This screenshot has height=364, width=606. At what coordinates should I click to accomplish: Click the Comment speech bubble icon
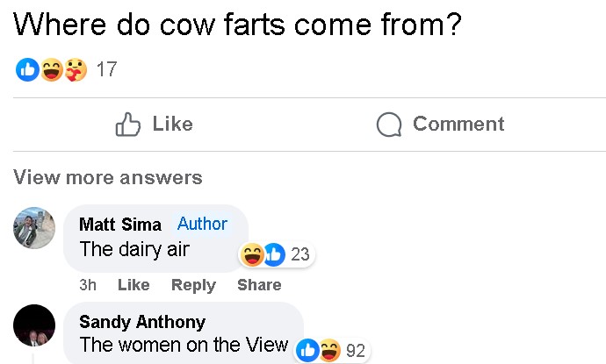click(388, 125)
